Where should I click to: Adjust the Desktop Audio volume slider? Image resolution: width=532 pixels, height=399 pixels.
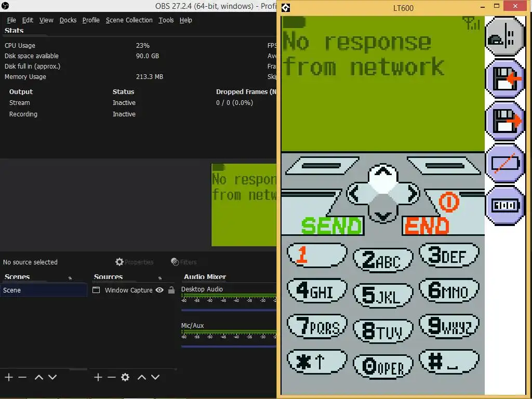click(229, 310)
